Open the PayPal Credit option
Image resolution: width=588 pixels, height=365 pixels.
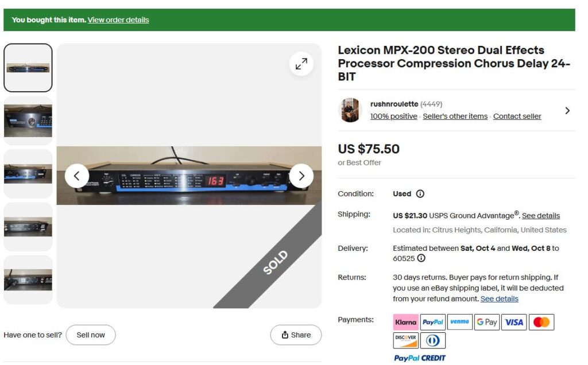[x=419, y=358]
